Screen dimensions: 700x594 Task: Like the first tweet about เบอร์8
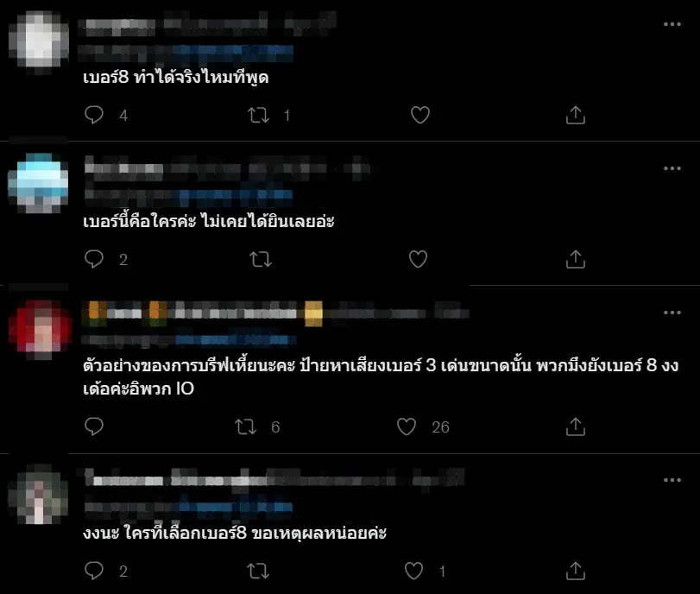click(420, 115)
